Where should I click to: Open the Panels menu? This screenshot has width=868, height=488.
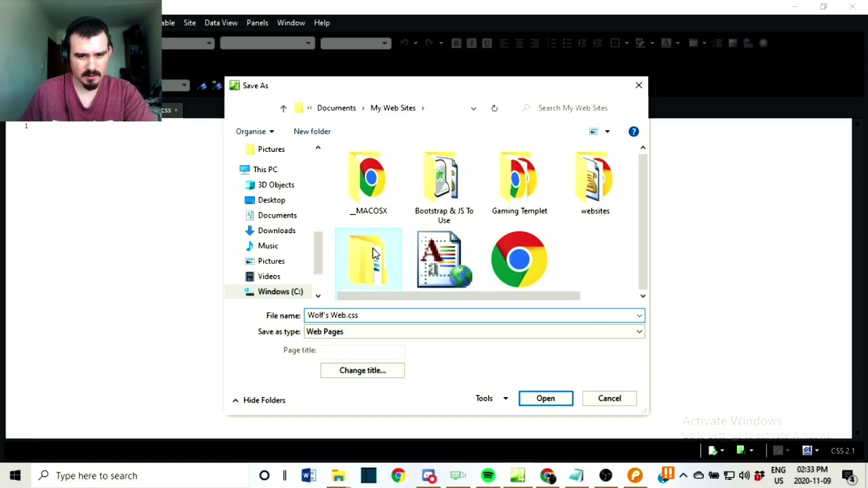click(x=257, y=23)
